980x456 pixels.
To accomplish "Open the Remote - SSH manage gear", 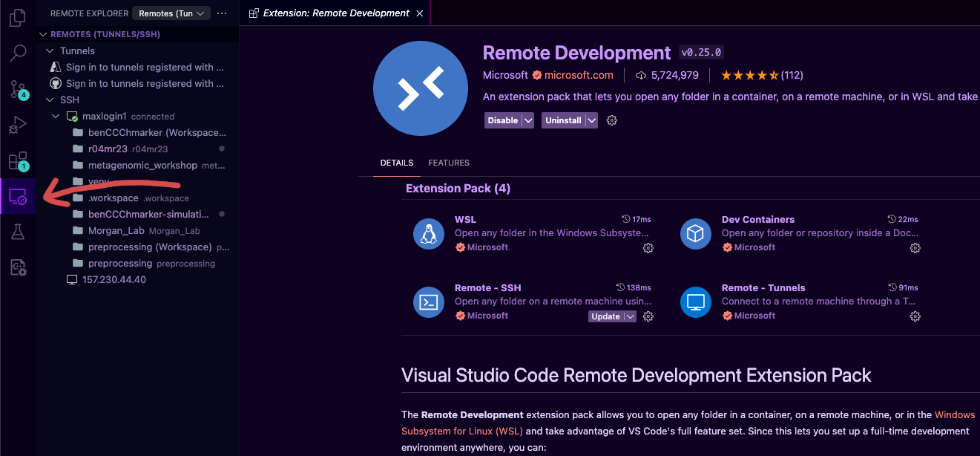I will (648, 316).
